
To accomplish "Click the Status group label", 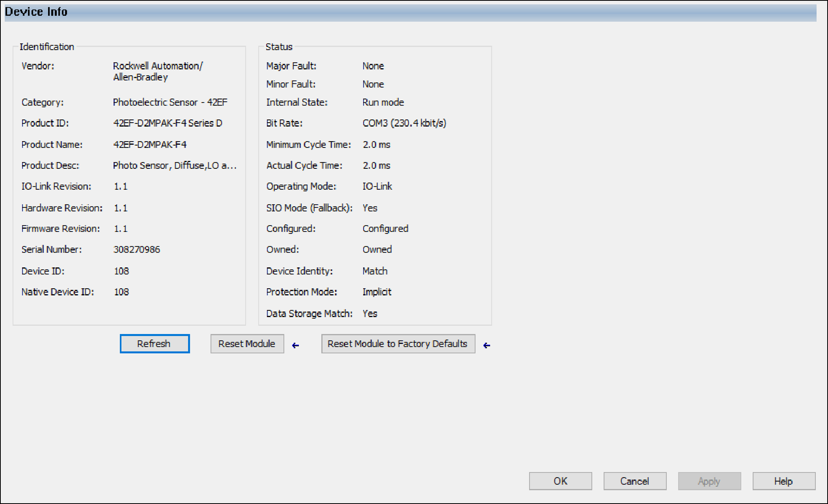I will (279, 47).
